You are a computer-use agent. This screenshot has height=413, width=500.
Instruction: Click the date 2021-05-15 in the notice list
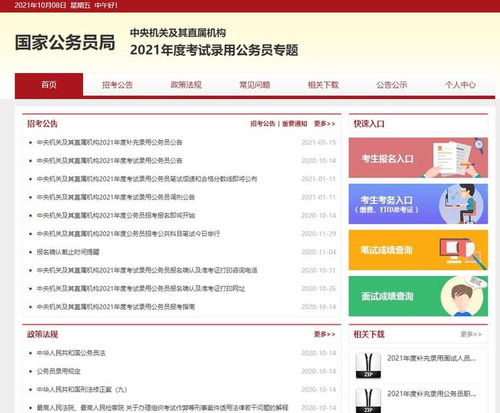[x=318, y=142]
